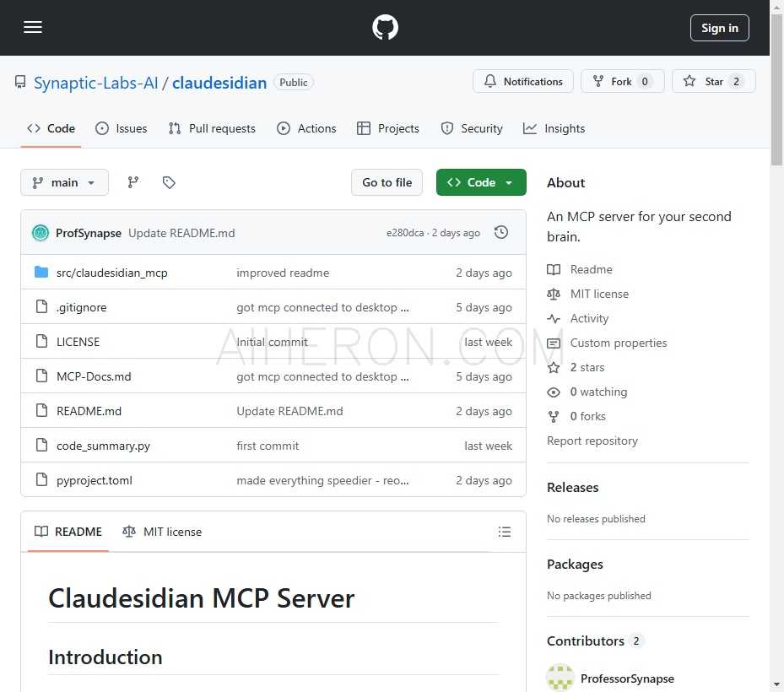The image size is (784, 692).
Task: Open the Releases heading link
Action: [x=572, y=488]
